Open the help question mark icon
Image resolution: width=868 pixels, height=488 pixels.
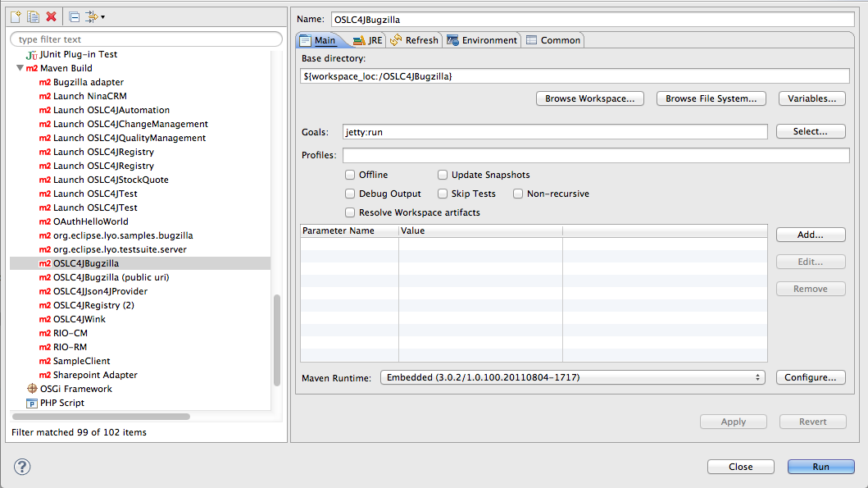[x=22, y=467]
